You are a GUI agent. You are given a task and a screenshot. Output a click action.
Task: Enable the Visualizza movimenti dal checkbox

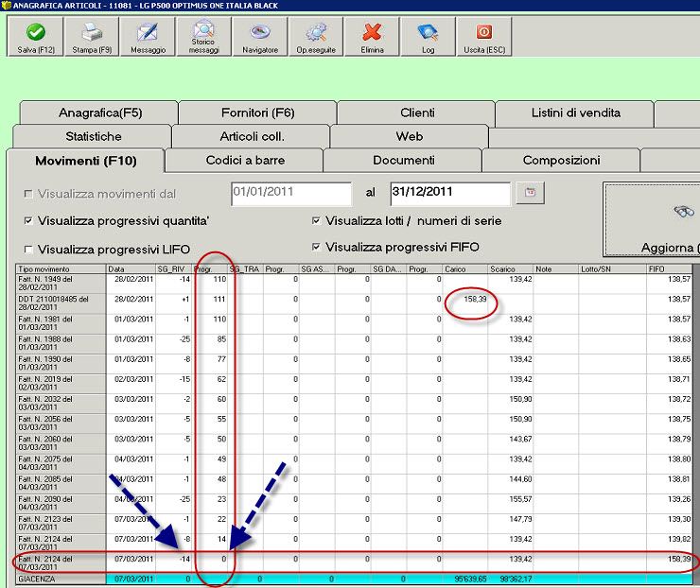click(x=28, y=193)
